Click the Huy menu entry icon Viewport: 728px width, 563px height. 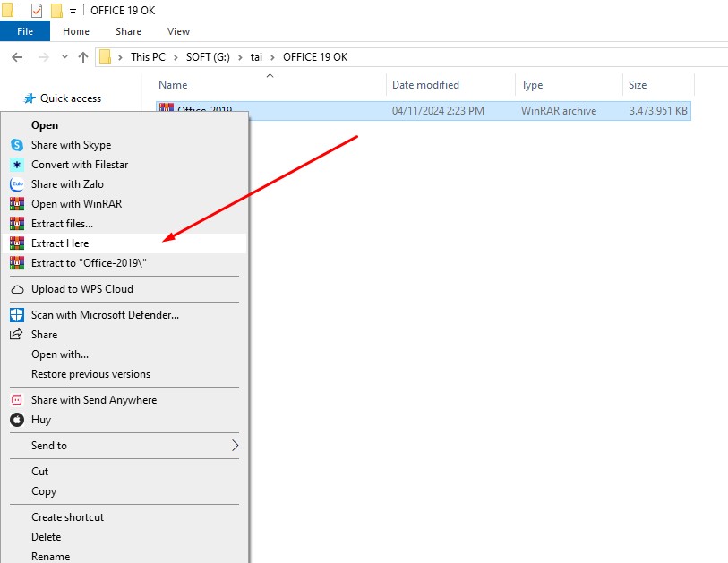point(19,420)
